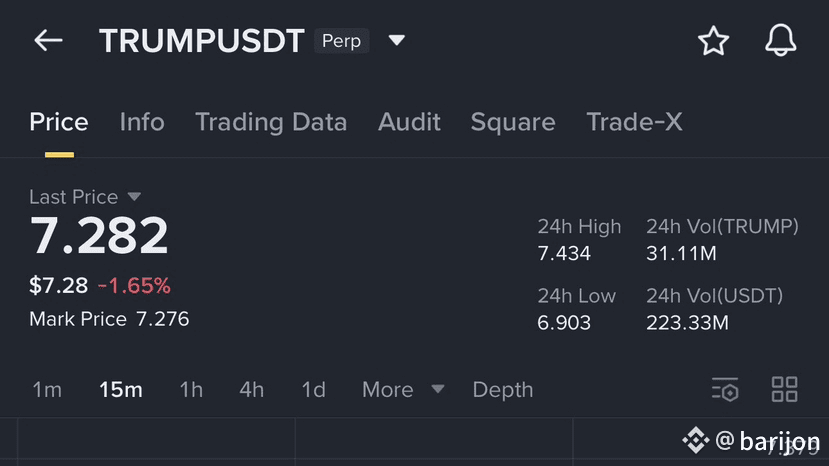The height and width of the screenshot is (466, 829).
Task: Set chart interval to 1m
Action: coord(47,389)
